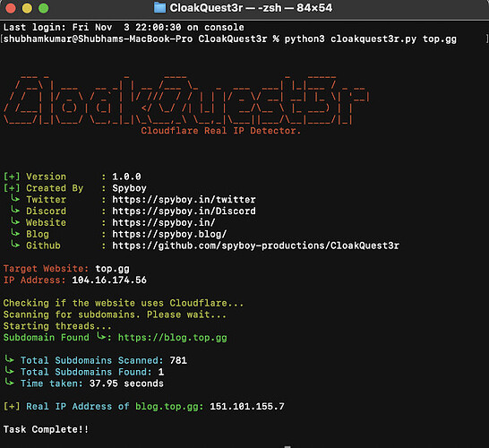
Task: Open the https://spyboy.in/ website link
Action: click(x=164, y=223)
